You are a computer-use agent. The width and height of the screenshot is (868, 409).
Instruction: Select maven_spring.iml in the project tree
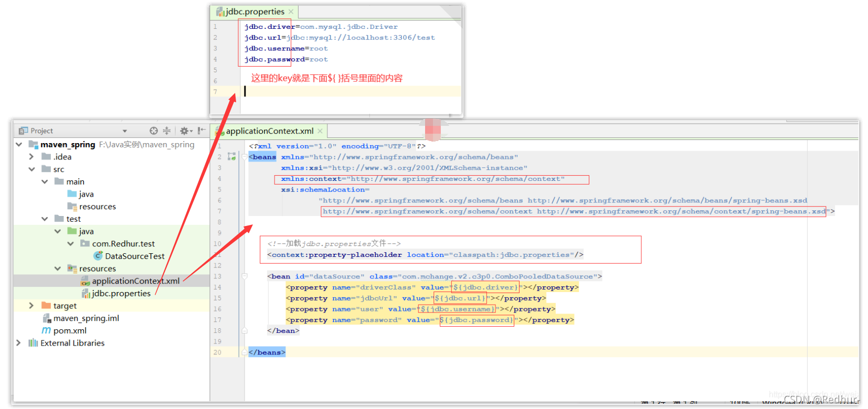point(86,318)
